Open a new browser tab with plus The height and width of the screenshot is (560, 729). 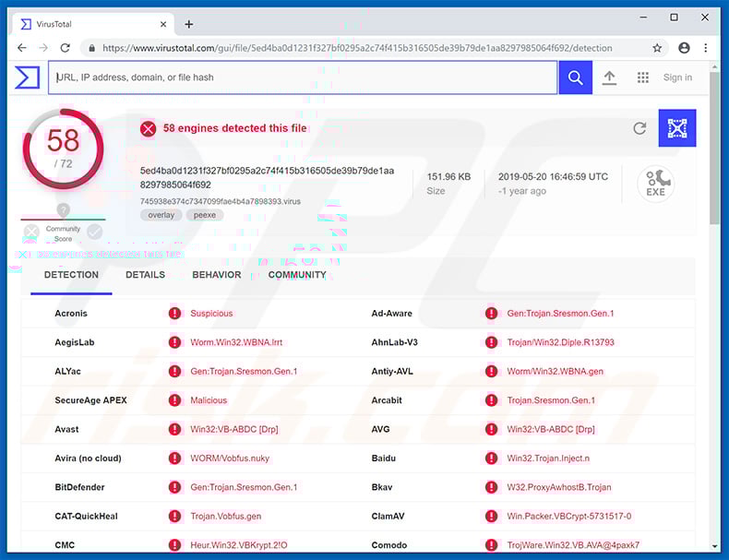[189, 24]
